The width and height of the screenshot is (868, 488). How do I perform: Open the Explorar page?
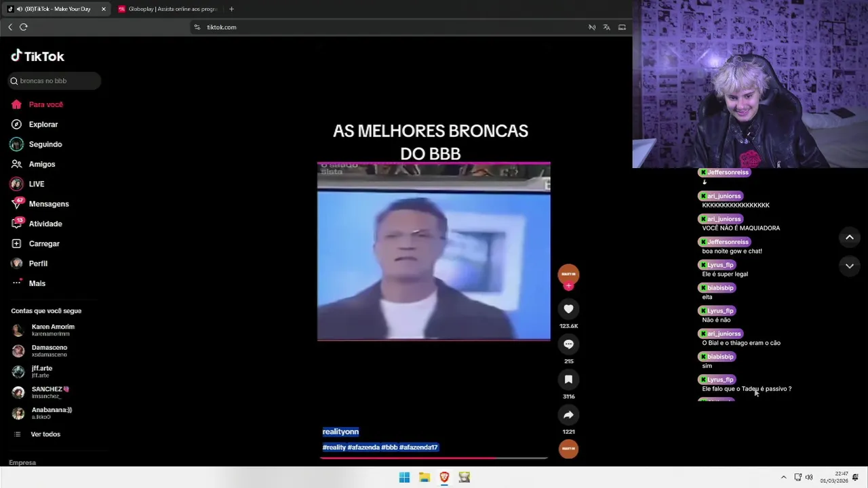pos(35,124)
